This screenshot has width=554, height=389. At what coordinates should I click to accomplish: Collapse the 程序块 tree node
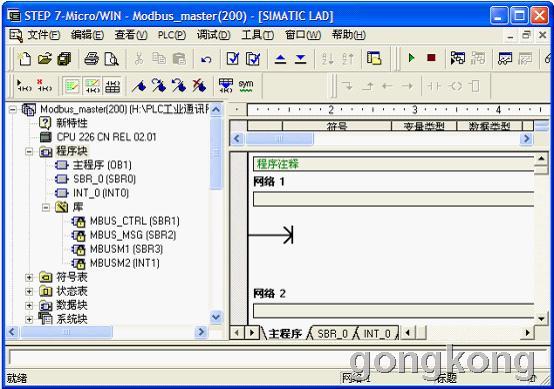(29, 152)
